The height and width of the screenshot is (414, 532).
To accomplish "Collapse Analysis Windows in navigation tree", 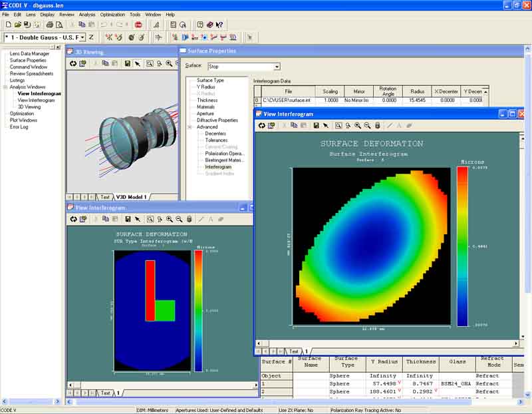I will 5,87.
